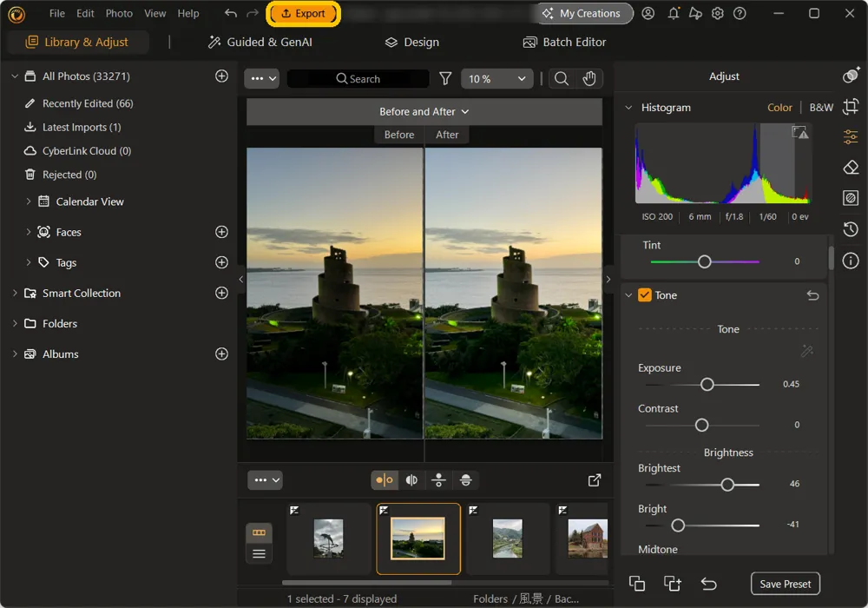Viewport: 868px width, 608px height.
Task: Enable top-bottom compare view mode
Action: click(x=438, y=480)
